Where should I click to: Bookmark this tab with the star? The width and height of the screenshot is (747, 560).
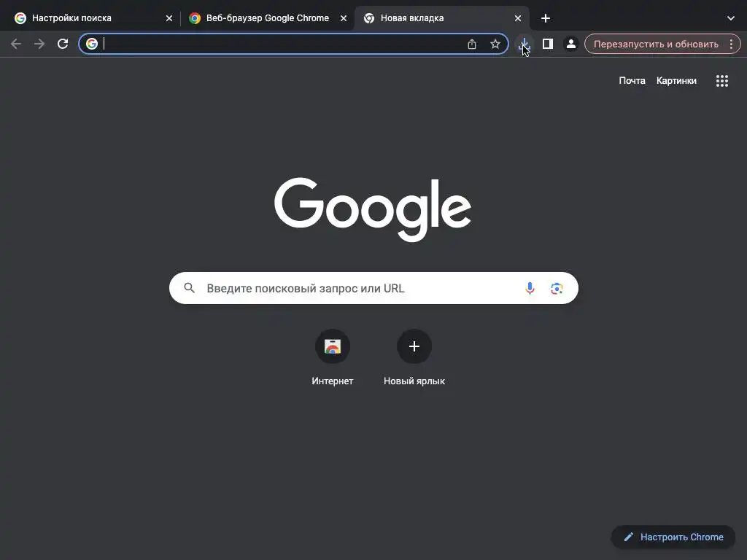[495, 44]
